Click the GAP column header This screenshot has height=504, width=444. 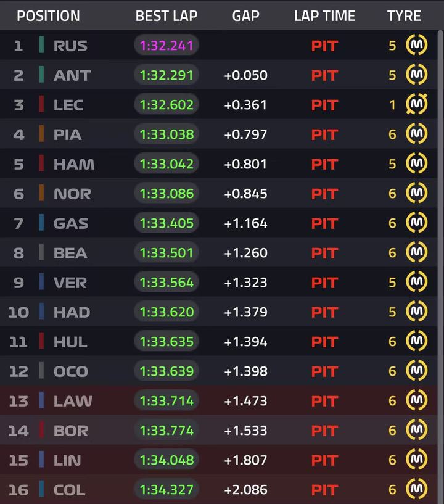pyautogui.click(x=245, y=16)
